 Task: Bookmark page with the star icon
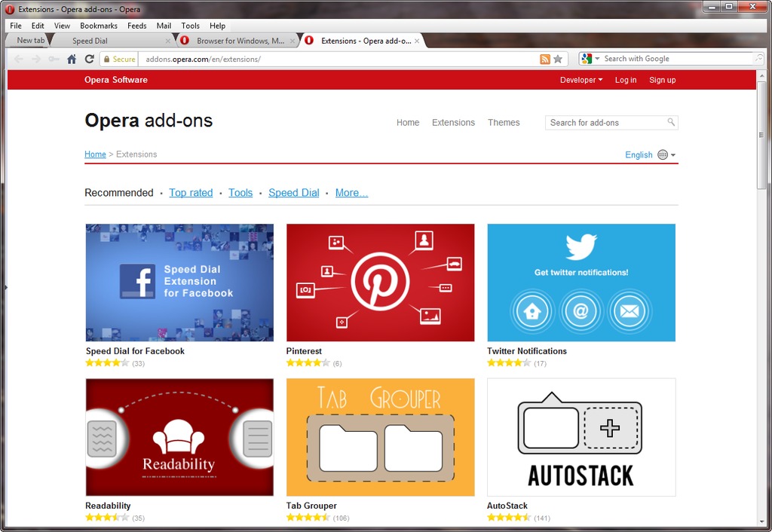pos(558,59)
